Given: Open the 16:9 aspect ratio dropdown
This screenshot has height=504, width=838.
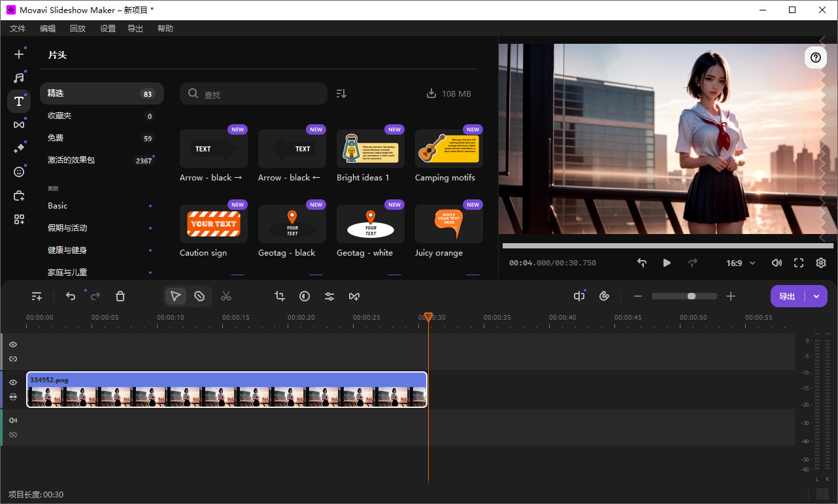Looking at the screenshot, I should [741, 263].
